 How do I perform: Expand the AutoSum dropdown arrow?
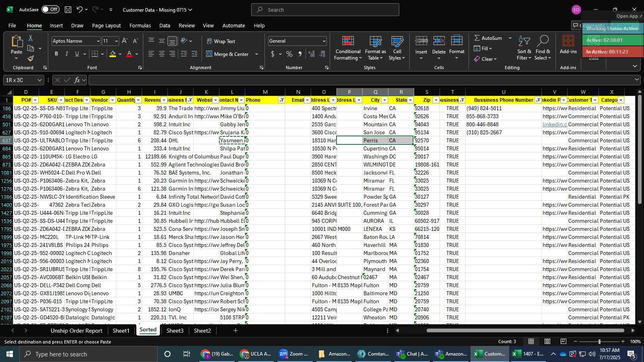(510, 38)
